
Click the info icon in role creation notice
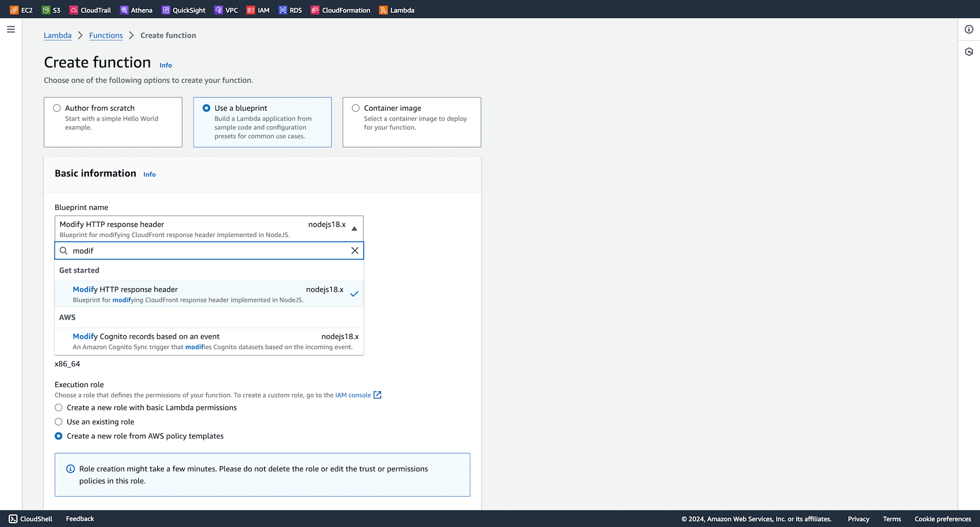[x=71, y=469]
